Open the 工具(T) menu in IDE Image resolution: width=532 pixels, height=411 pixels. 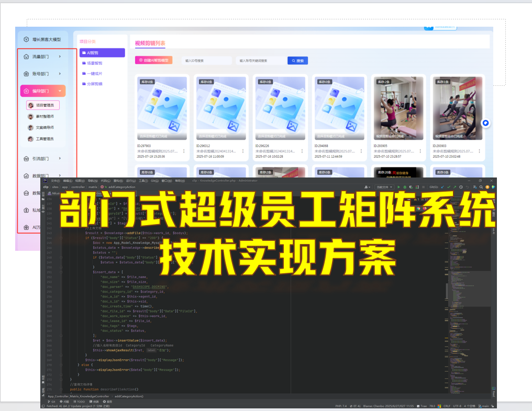point(143,181)
